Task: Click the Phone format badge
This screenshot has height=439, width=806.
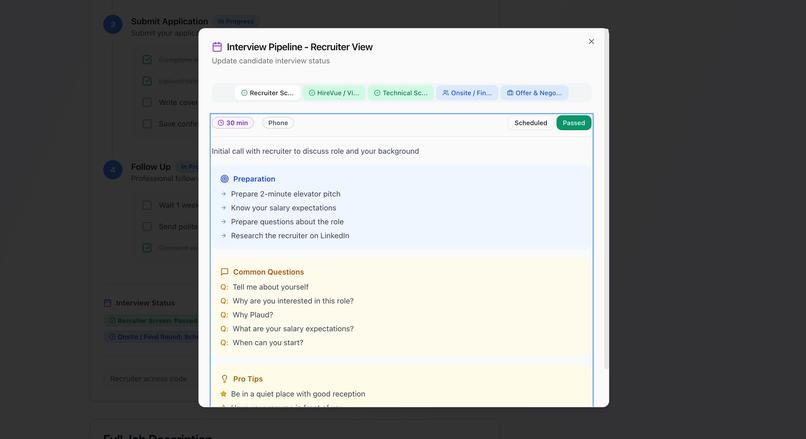Action: point(278,123)
